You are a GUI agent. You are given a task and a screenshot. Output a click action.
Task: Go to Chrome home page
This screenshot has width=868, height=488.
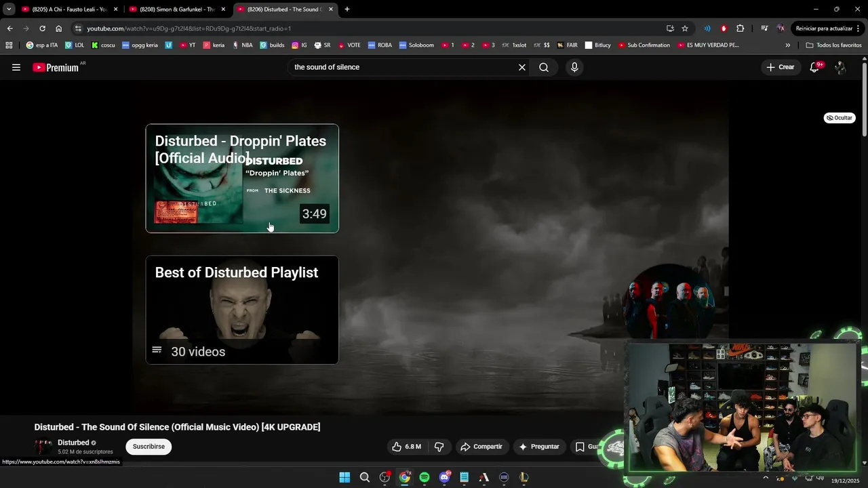(x=59, y=28)
